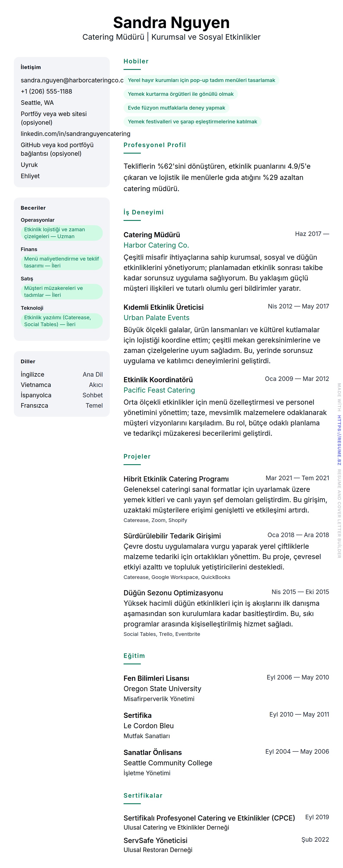The height and width of the screenshot is (868, 343).
Task: Click the Evde füzyon mutfaklarla hobby tag
Action: [176, 108]
